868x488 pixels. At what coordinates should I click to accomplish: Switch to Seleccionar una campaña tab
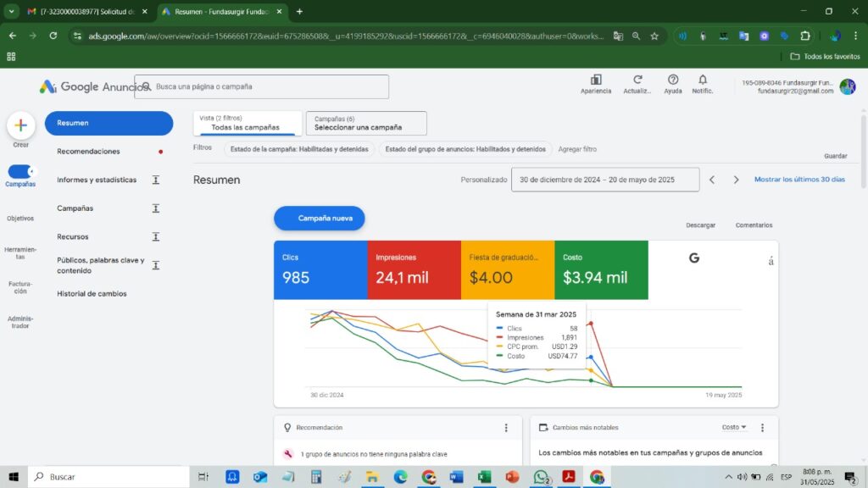pos(366,124)
